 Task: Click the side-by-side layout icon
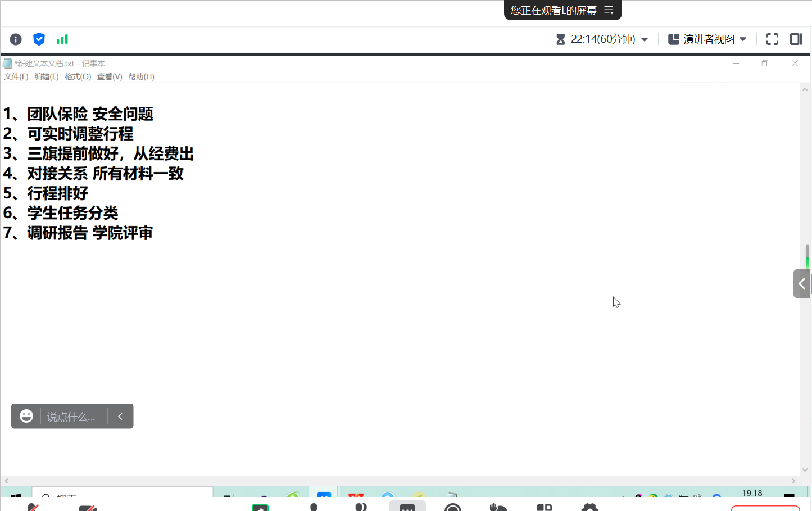796,39
